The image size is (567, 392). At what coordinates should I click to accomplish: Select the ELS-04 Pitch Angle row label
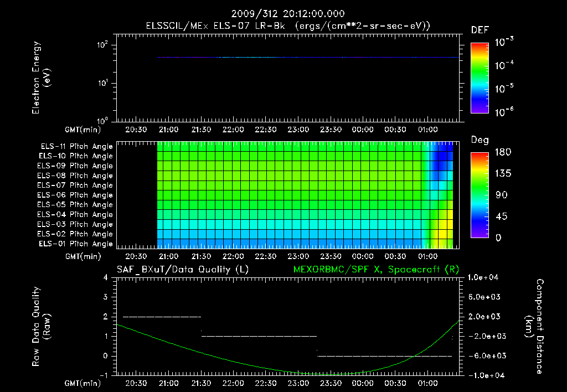pyautogui.click(x=75, y=215)
